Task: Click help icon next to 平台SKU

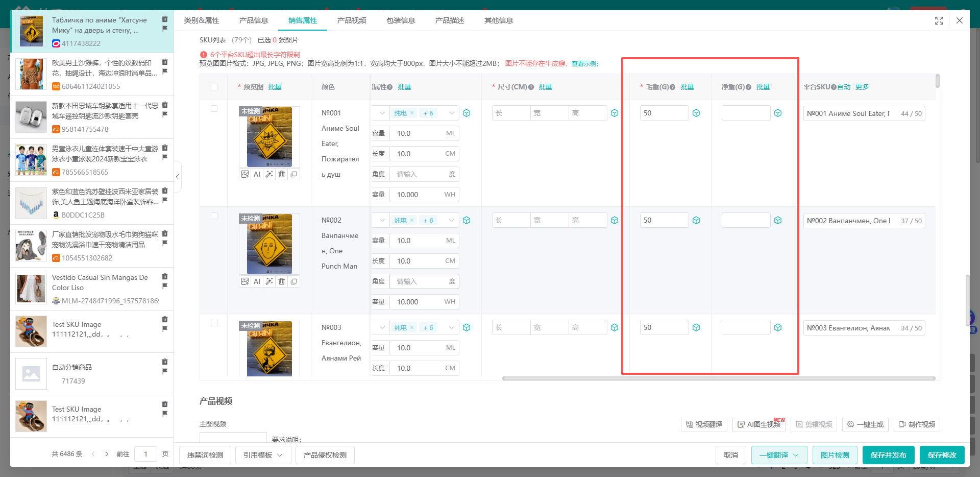Action: (x=834, y=87)
